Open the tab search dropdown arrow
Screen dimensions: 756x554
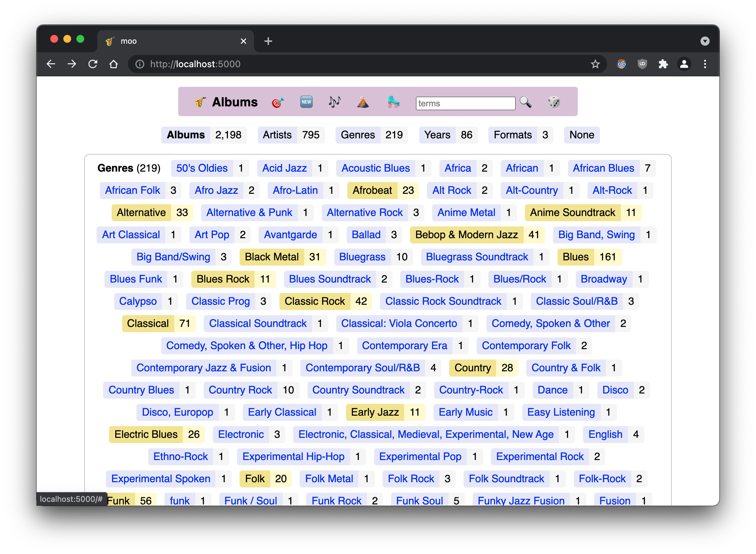pos(705,41)
